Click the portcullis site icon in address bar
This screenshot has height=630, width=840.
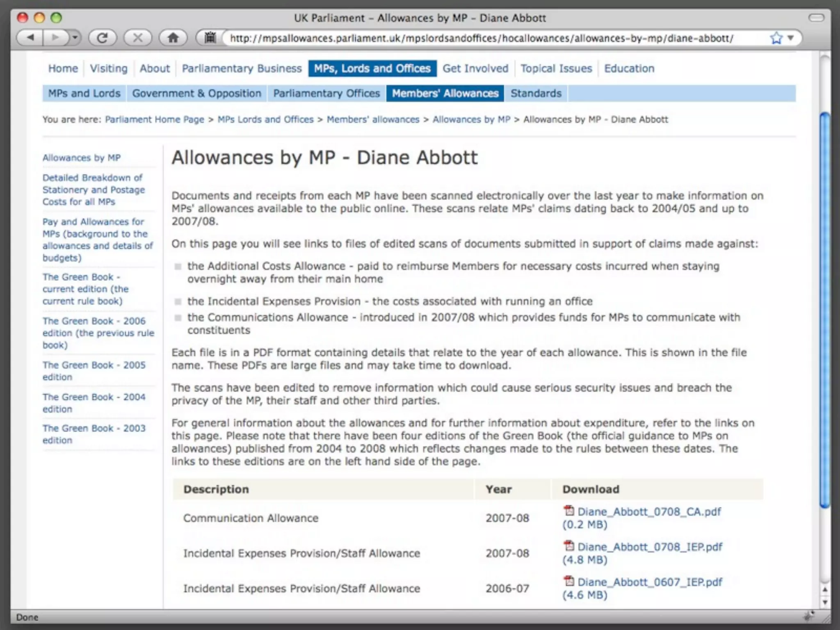coord(210,38)
